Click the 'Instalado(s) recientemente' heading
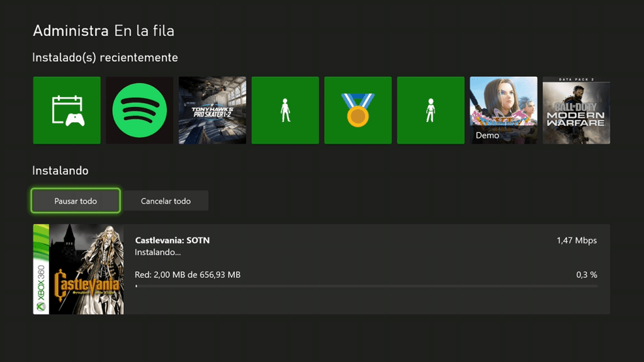This screenshot has width=644, height=362. click(x=105, y=57)
